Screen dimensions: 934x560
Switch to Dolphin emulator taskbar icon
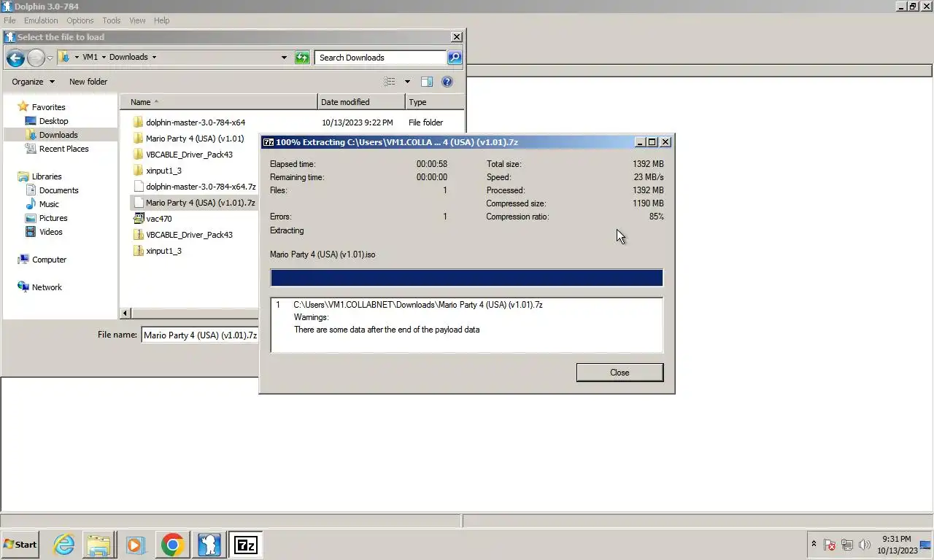[209, 545]
